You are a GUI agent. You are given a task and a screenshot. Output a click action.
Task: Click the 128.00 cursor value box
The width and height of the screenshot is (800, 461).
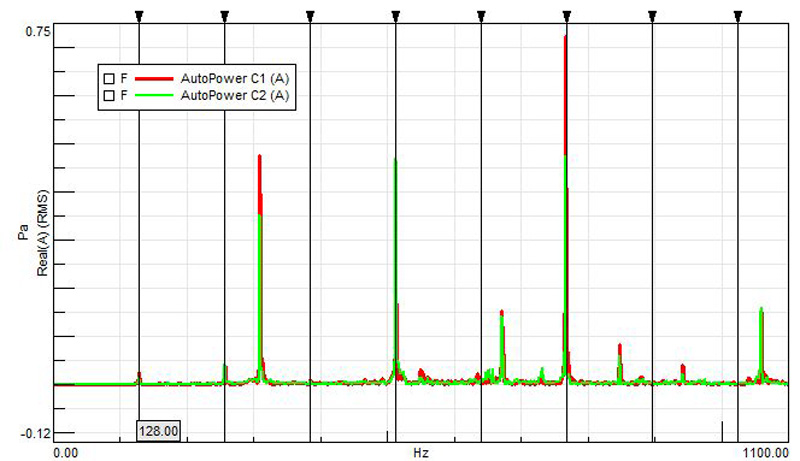(x=158, y=431)
